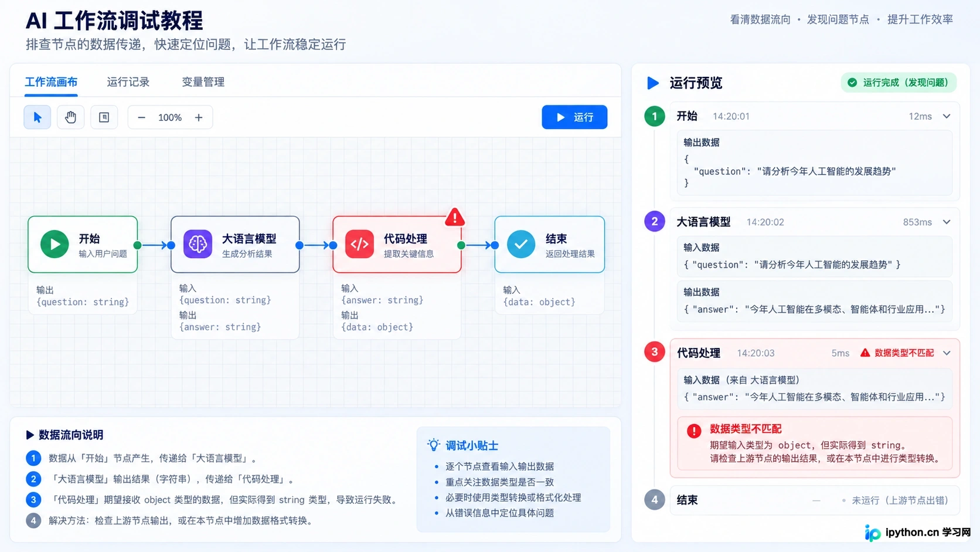Click the ipython.cn 学习网 link
The height and width of the screenshot is (552, 980).
(918, 532)
